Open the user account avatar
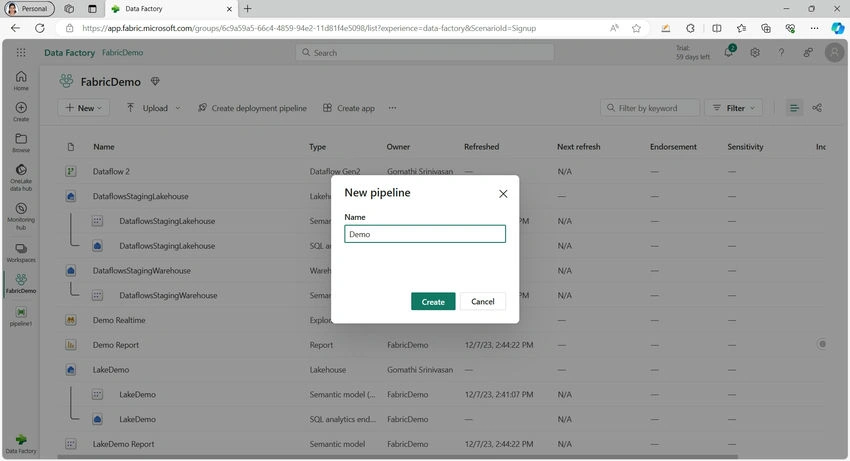The image size is (850, 461). tap(834, 53)
